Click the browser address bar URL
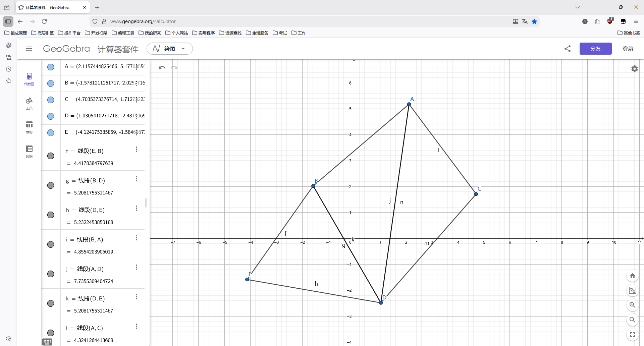The image size is (644, 346). click(x=143, y=21)
